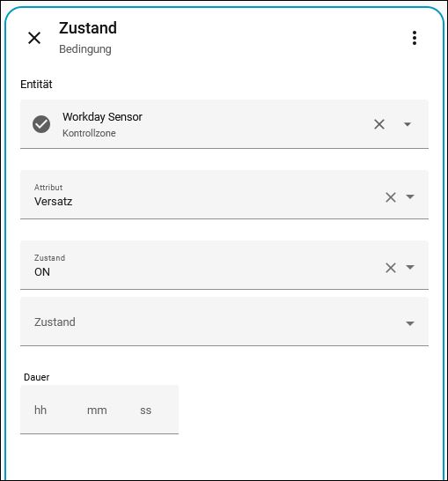Open the three-dot overflow menu
This screenshot has width=448, height=481.
pos(415,38)
